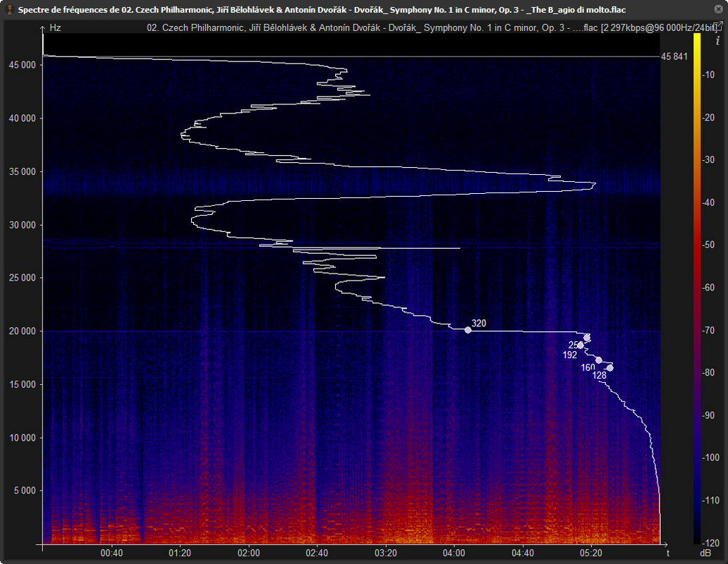Select the 256 kbps cutoff marker dot
Image resolution: width=728 pixels, height=564 pixels.
(587, 338)
